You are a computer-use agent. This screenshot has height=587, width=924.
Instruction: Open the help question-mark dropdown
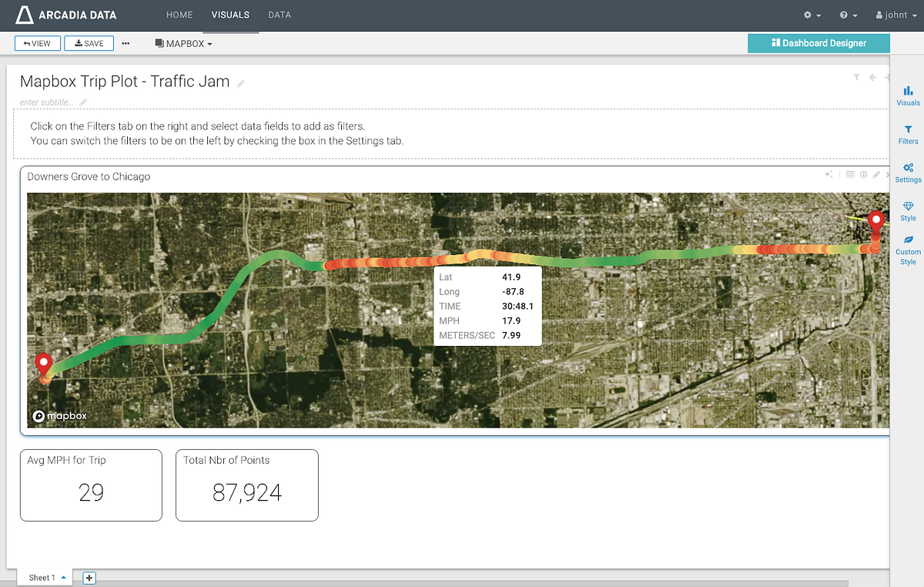click(x=848, y=15)
